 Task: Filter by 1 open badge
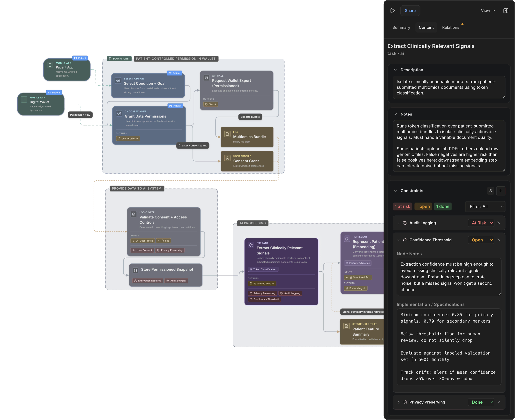423,207
